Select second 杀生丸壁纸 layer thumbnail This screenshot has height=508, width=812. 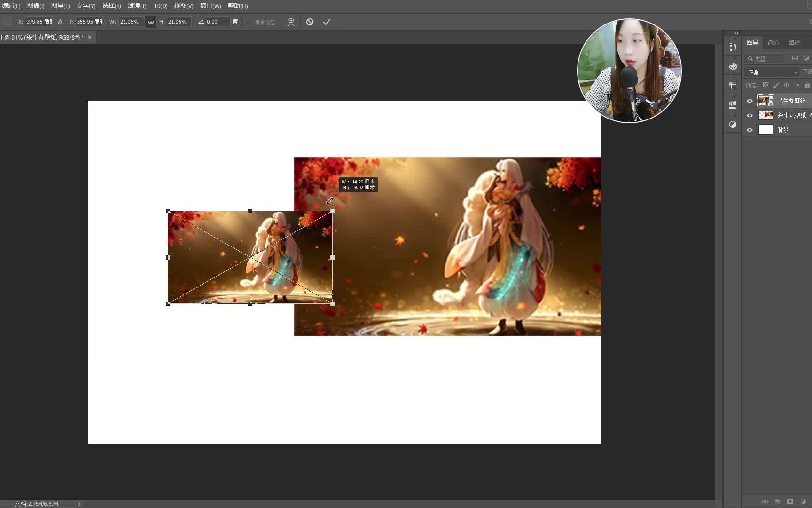point(766,115)
